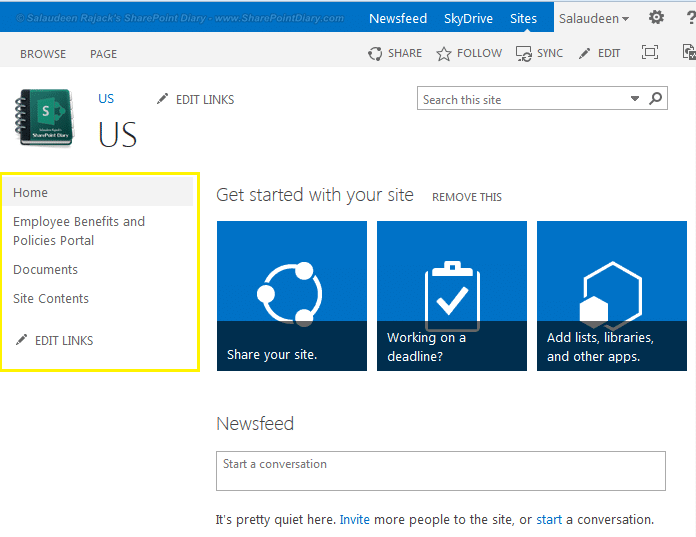The width and height of the screenshot is (696, 537).
Task: Click the SharePoint Diary site logo
Action: tap(44, 118)
